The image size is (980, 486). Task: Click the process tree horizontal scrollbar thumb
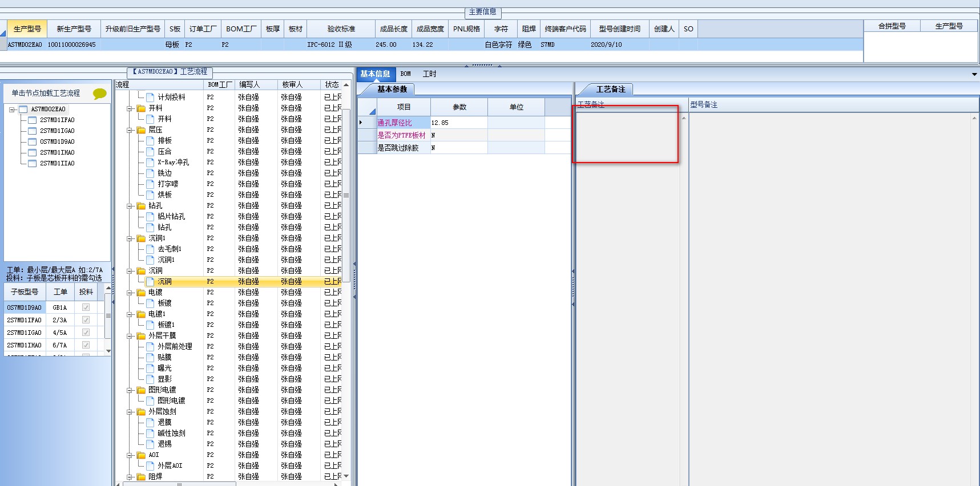(179, 484)
